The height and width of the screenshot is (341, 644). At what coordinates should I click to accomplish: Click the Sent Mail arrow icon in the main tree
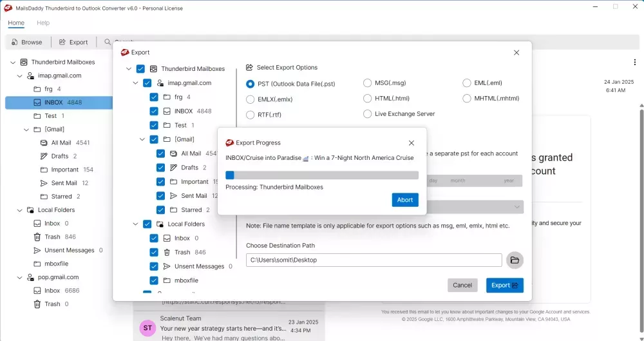(x=44, y=183)
